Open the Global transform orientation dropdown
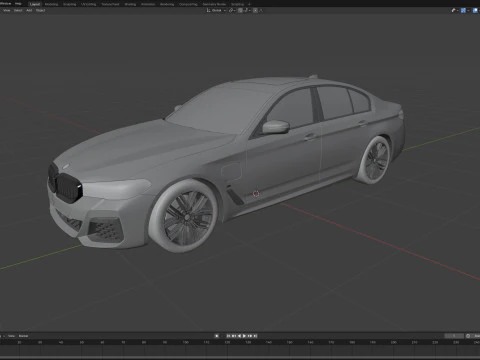The image size is (480, 360). click(x=216, y=10)
